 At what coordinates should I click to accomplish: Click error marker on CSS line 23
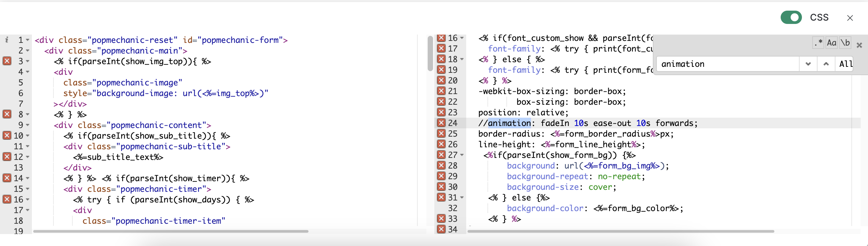[441, 112]
